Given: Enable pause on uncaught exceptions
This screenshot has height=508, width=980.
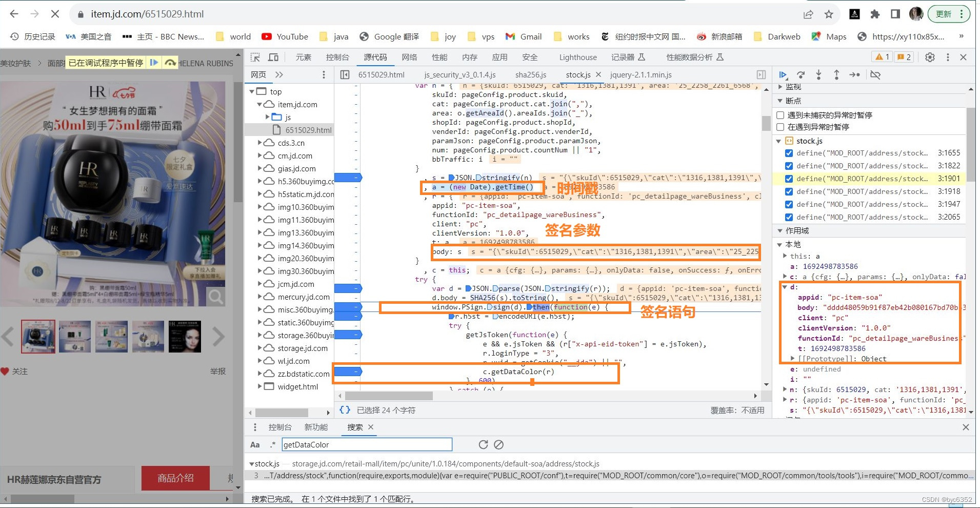Looking at the screenshot, I should (x=780, y=115).
